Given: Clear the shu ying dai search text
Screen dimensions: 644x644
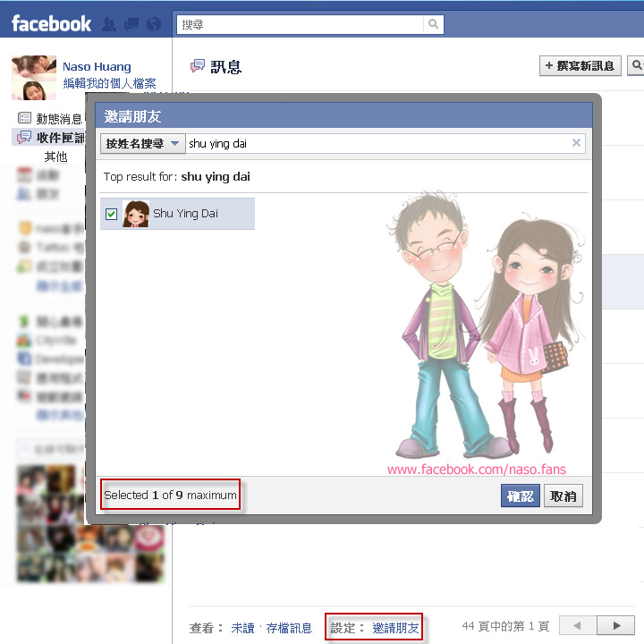Looking at the screenshot, I should tap(576, 143).
